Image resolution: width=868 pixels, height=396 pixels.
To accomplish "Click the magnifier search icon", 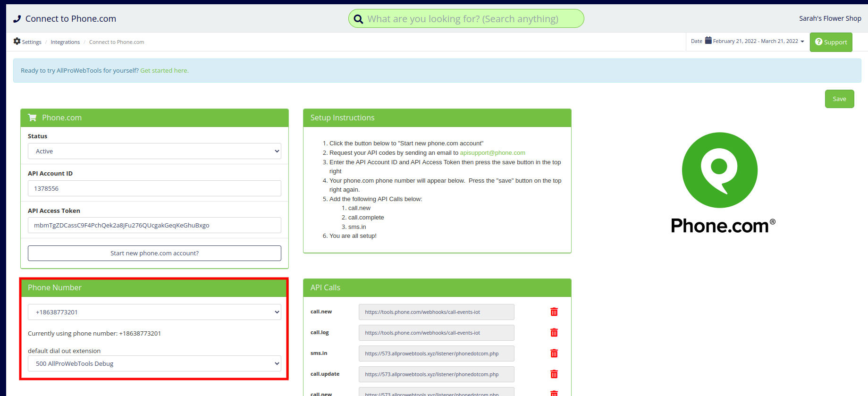I will pyautogui.click(x=358, y=19).
